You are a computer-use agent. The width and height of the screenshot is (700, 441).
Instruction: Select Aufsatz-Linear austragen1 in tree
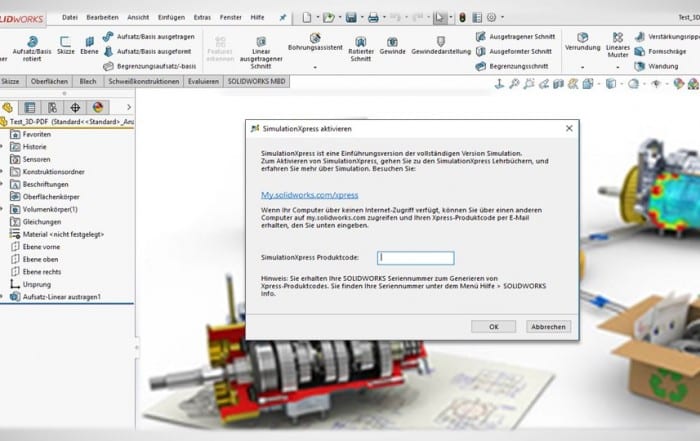[x=56, y=297]
